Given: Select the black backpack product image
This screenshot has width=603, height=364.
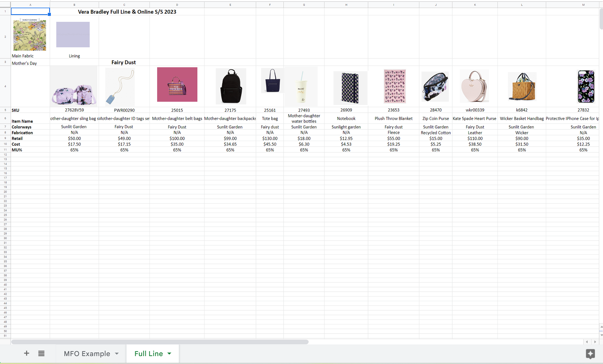Looking at the screenshot, I should click(231, 86).
